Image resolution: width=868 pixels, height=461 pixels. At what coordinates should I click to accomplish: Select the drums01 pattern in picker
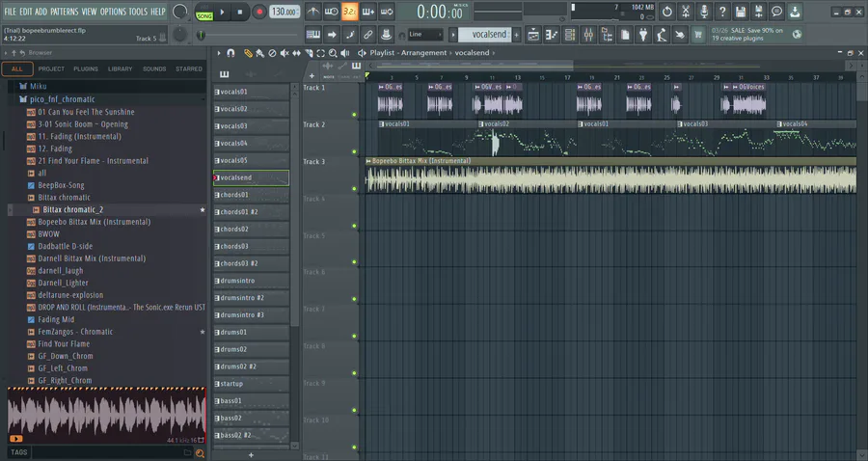tap(252, 332)
